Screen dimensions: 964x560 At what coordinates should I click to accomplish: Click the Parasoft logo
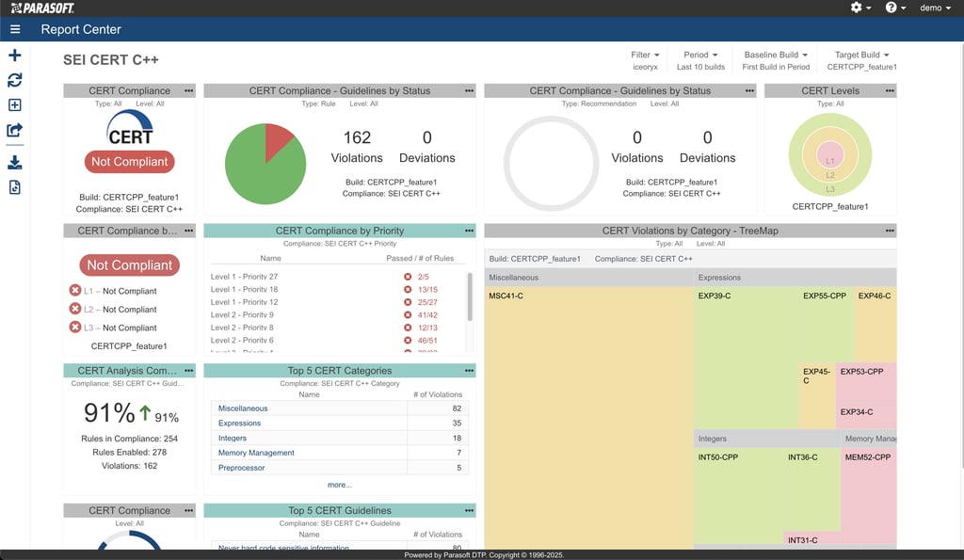[42, 8]
